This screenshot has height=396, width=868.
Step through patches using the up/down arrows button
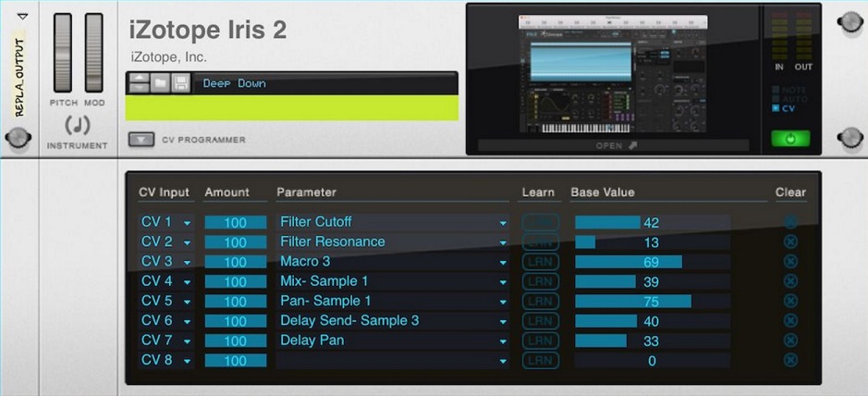point(139,83)
